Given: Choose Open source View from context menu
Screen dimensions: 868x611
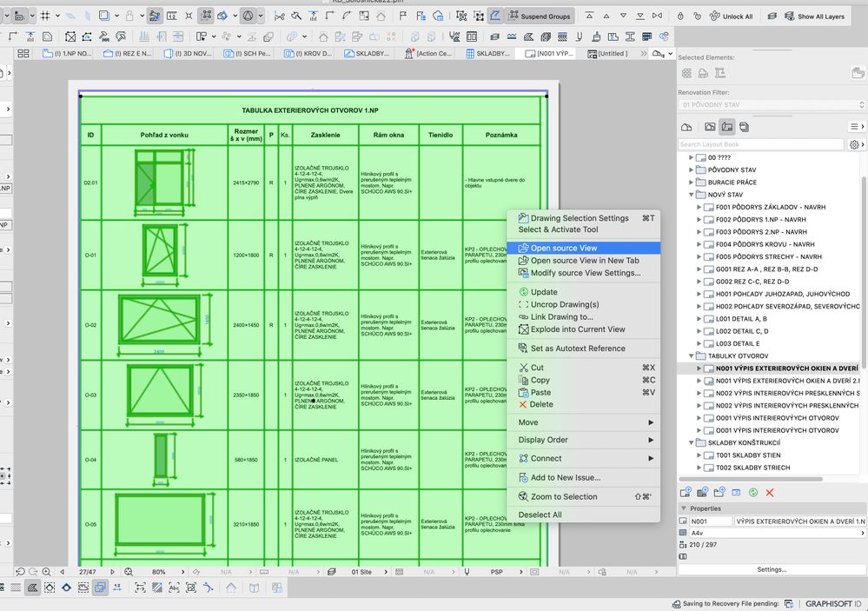Looking at the screenshot, I should (x=564, y=248).
